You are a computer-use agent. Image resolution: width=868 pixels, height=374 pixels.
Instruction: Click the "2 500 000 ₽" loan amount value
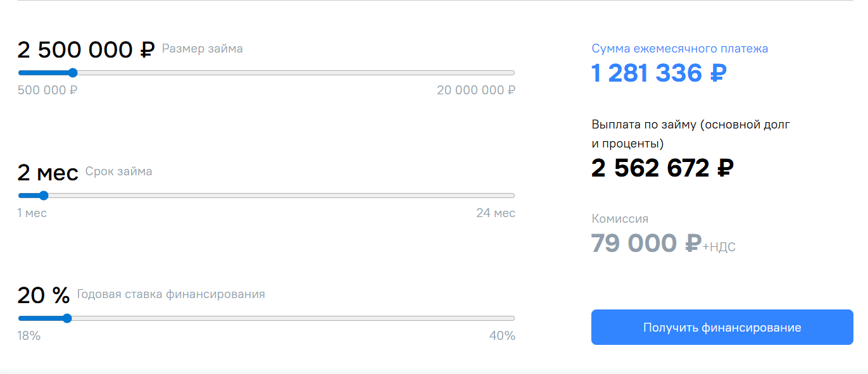(x=86, y=49)
